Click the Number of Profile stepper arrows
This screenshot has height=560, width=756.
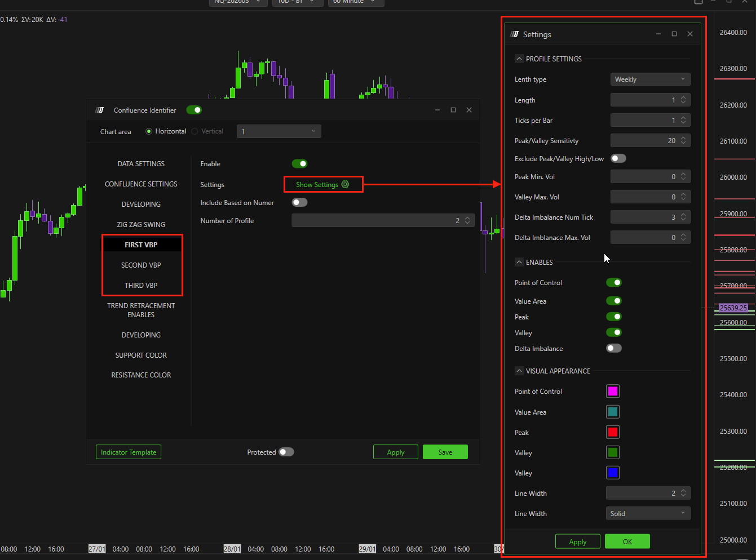pyautogui.click(x=467, y=221)
